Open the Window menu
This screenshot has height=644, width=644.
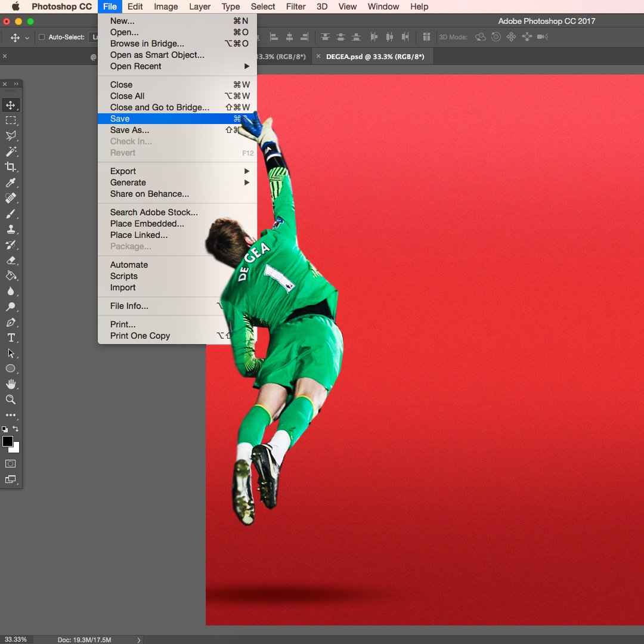coord(383,7)
